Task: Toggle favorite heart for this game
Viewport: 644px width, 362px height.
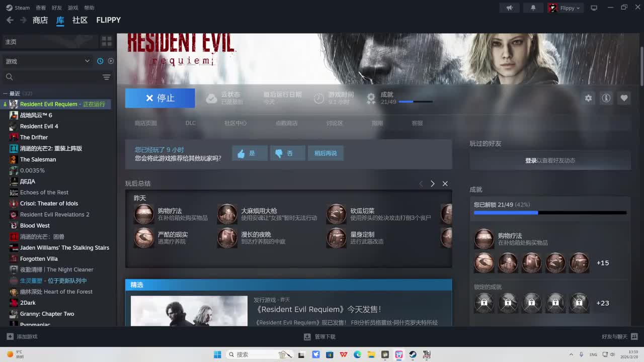Action: coord(624,98)
